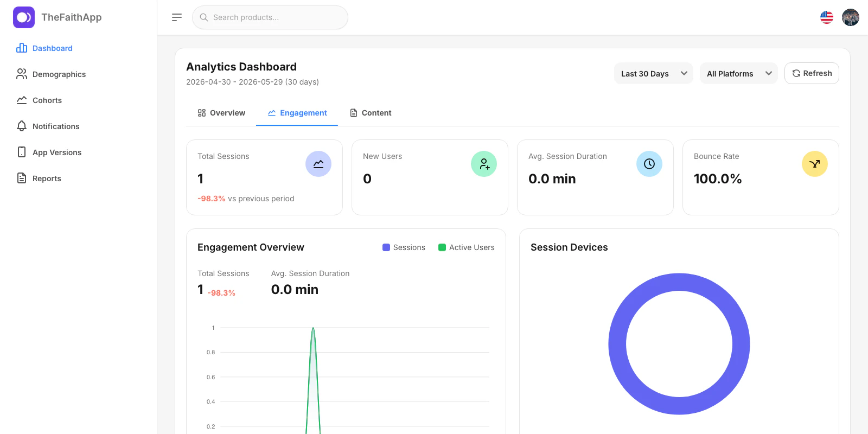Open the US flag language selector
The height and width of the screenshot is (434, 868).
pos(827,17)
